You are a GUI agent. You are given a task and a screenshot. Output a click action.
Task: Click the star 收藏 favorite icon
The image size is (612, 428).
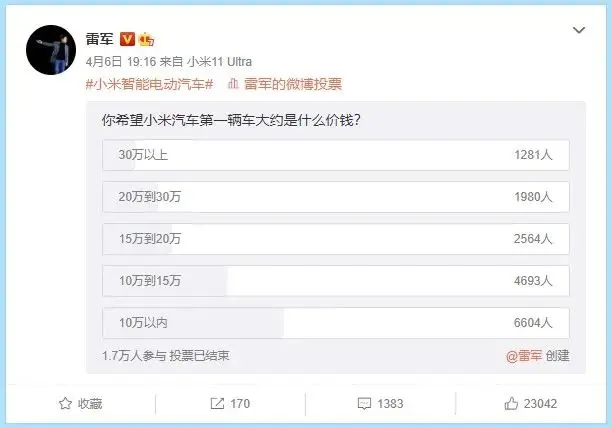tap(65, 403)
